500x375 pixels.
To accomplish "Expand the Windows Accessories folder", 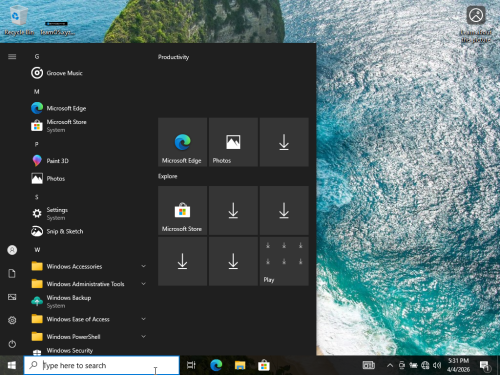I will coord(88,266).
